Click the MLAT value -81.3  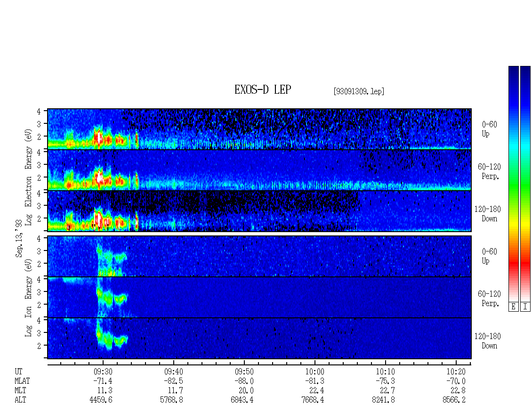point(314,381)
